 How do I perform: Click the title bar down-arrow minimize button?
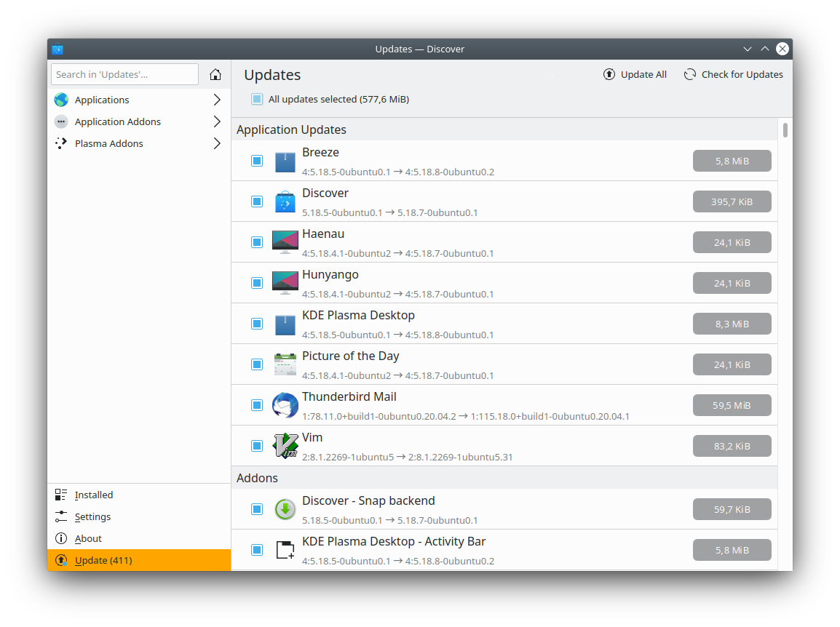pyautogui.click(x=748, y=49)
